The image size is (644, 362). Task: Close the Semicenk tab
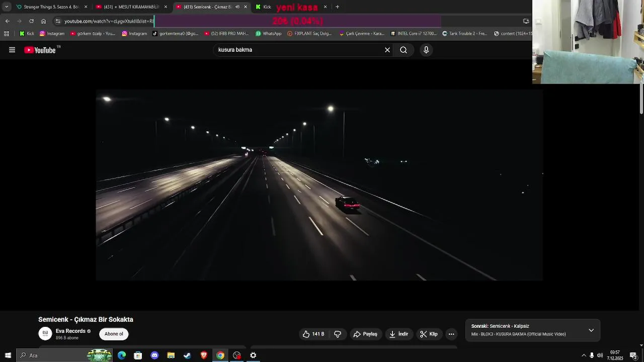(x=246, y=7)
